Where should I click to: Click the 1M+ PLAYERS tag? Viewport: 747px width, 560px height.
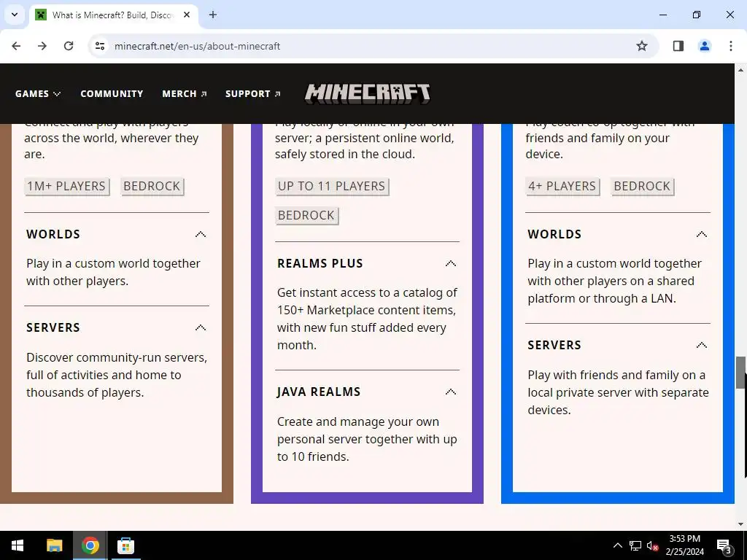coord(66,186)
